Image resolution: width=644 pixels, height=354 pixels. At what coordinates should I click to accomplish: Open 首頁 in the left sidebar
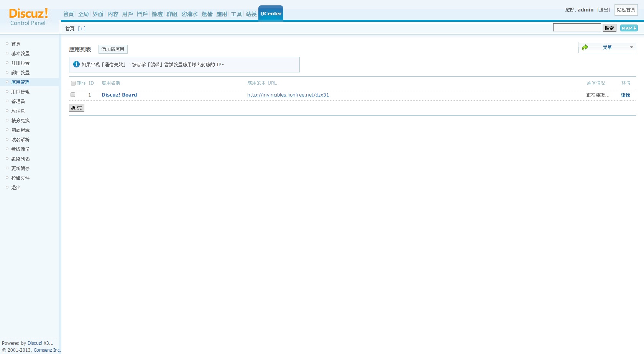[16, 44]
